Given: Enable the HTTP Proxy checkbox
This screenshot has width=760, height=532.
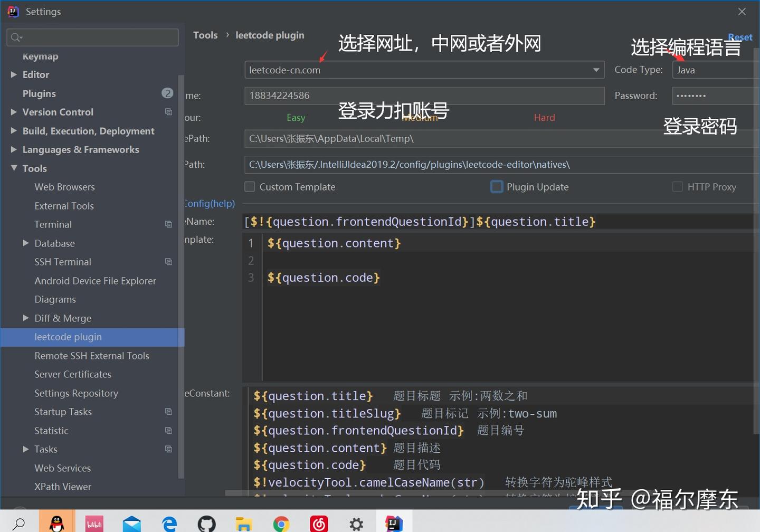Looking at the screenshot, I should (678, 187).
